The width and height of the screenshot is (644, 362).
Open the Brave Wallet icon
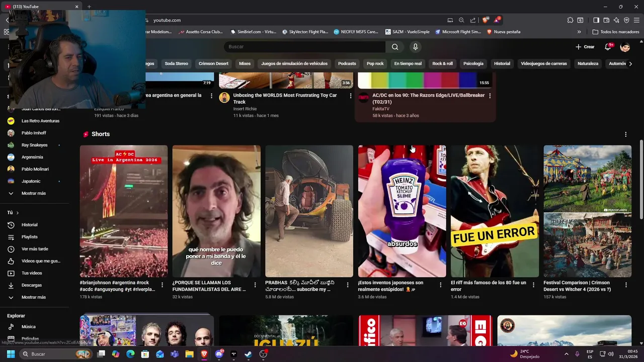606,20
